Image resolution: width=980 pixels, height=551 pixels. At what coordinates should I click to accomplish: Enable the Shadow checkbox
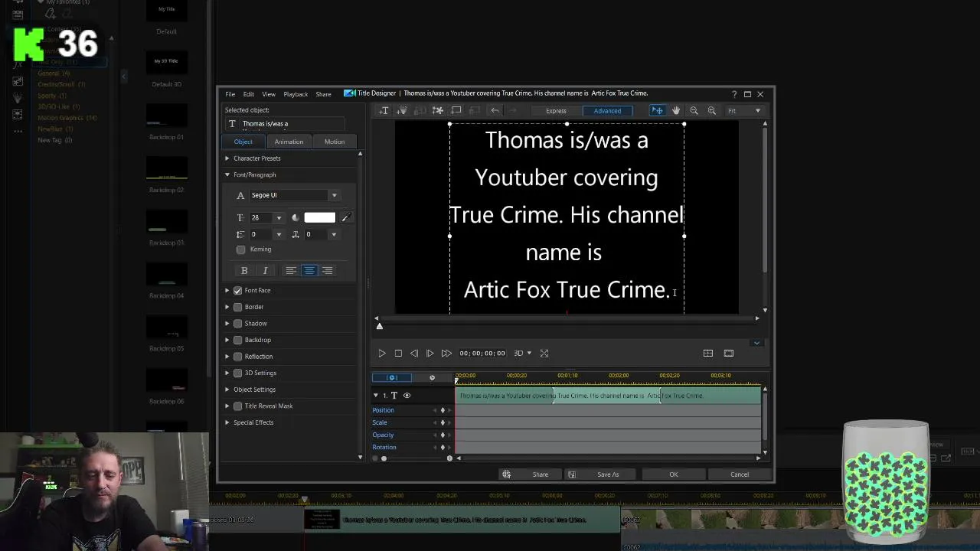tap(238, 324)
